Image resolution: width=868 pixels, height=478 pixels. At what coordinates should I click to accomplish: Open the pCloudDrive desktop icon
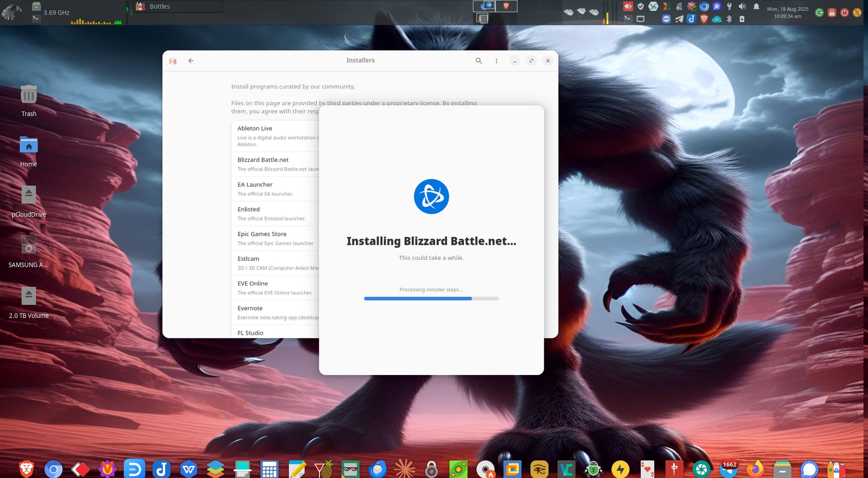[x=28, y=202]
